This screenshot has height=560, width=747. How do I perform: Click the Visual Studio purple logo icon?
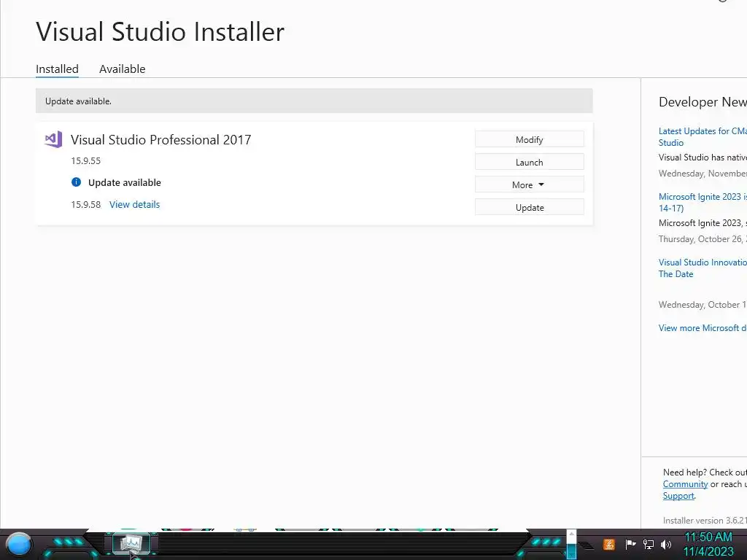[53, 139]
